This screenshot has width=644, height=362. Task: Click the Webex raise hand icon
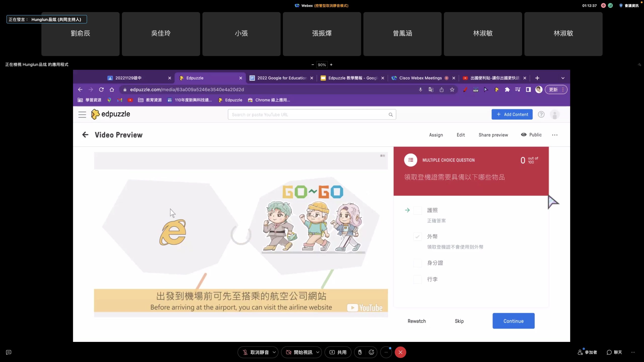click(x=360, y=352)
